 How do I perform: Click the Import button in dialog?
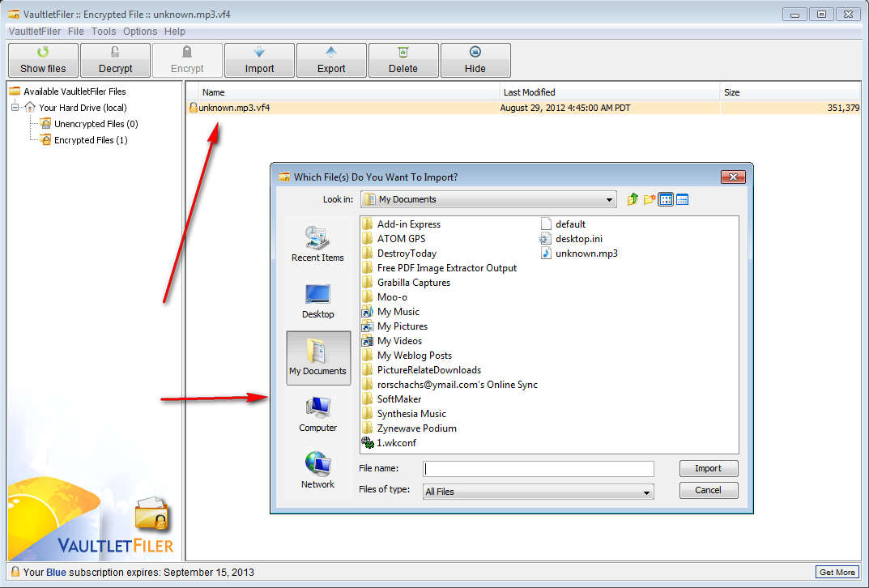709,468
